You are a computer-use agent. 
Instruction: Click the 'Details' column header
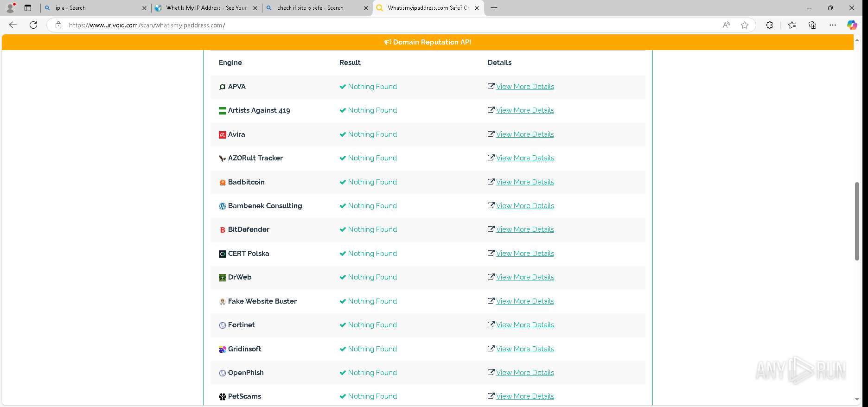pos(499,63)
